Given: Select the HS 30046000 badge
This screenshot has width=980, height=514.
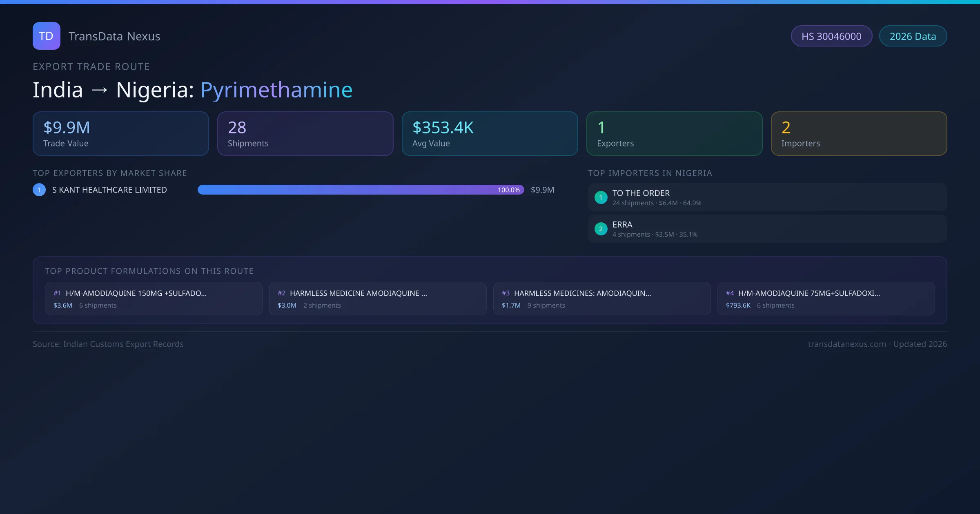Looking at the screenshot, I should [831, 36].
